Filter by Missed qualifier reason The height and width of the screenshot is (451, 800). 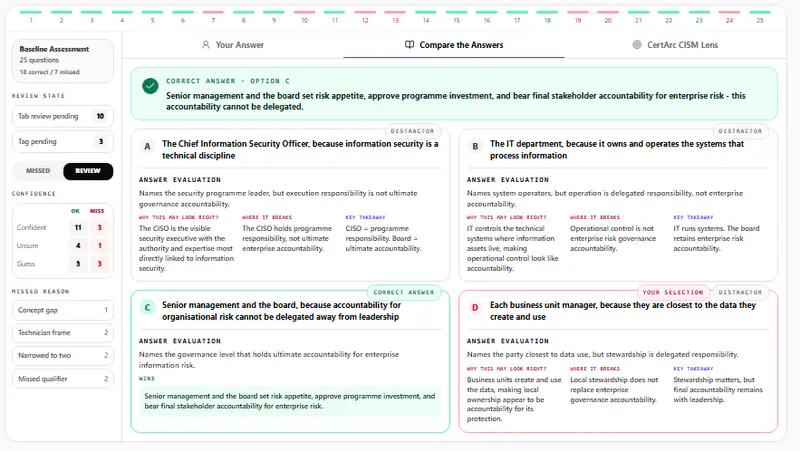point(63,379)
